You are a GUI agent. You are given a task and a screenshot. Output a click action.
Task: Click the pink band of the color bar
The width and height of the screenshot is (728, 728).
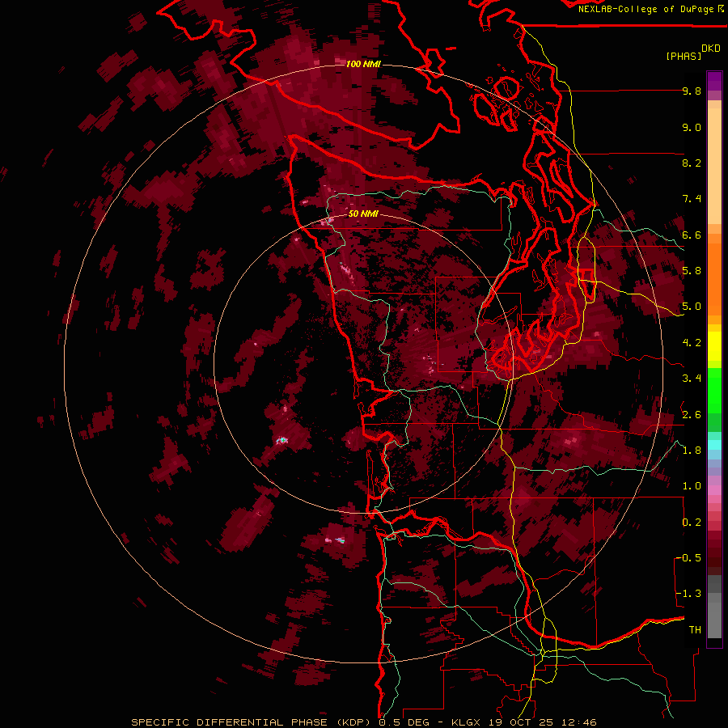[714, 490]
